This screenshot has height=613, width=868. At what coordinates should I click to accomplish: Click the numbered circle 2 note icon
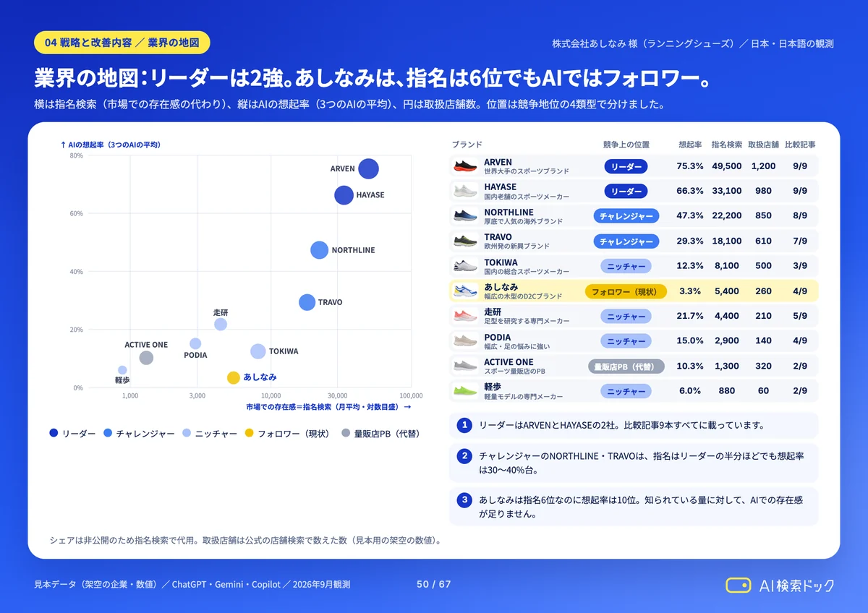click(464, 456)
